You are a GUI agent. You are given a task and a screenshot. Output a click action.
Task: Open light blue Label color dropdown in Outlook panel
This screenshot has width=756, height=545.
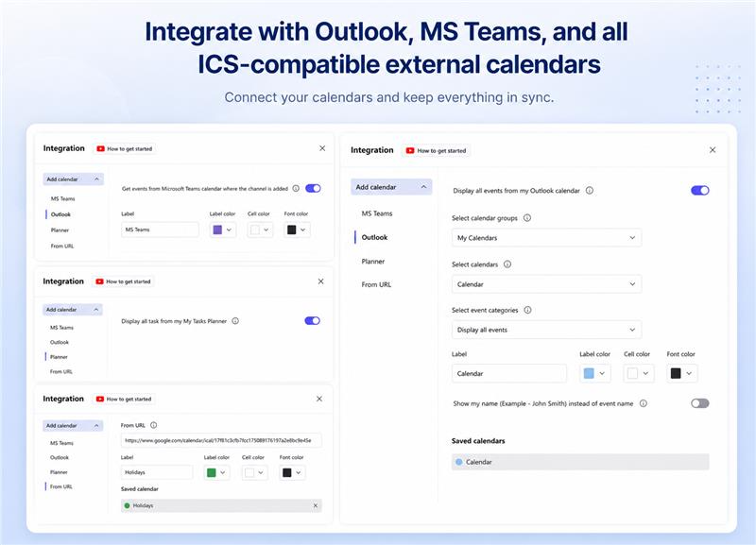[x=595, y=373]
